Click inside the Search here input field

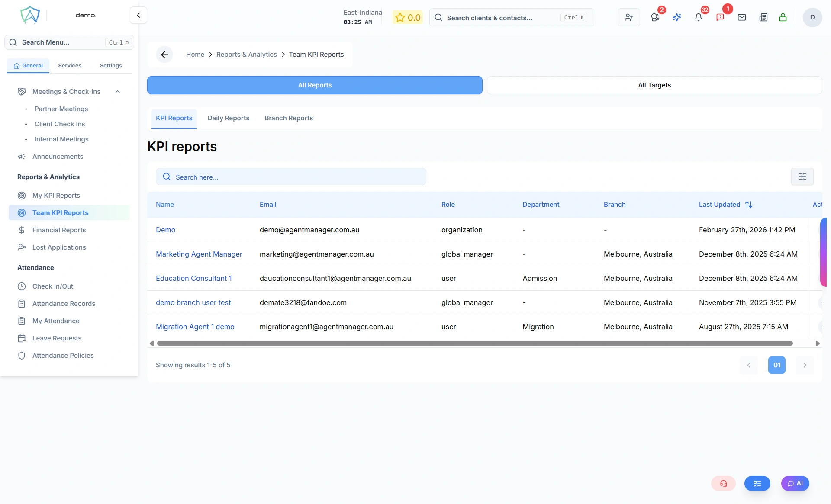[x=291, y=177]
